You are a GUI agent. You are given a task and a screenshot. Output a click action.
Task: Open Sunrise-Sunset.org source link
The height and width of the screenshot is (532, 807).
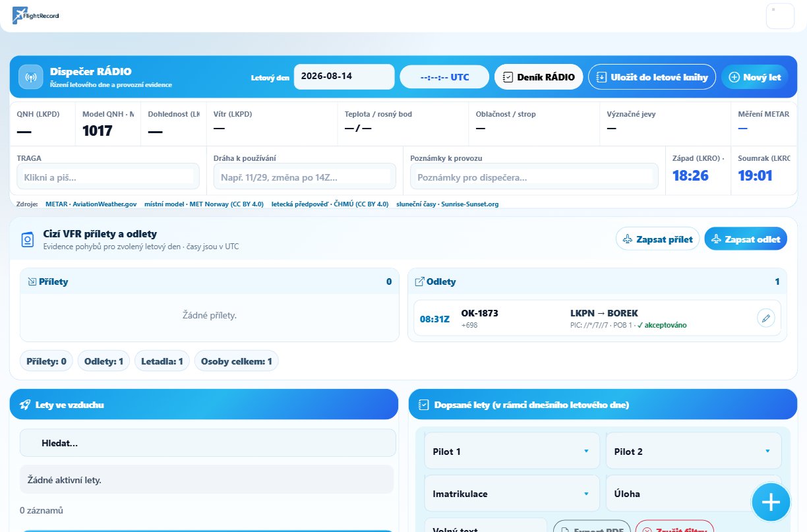tap(448, 204)
